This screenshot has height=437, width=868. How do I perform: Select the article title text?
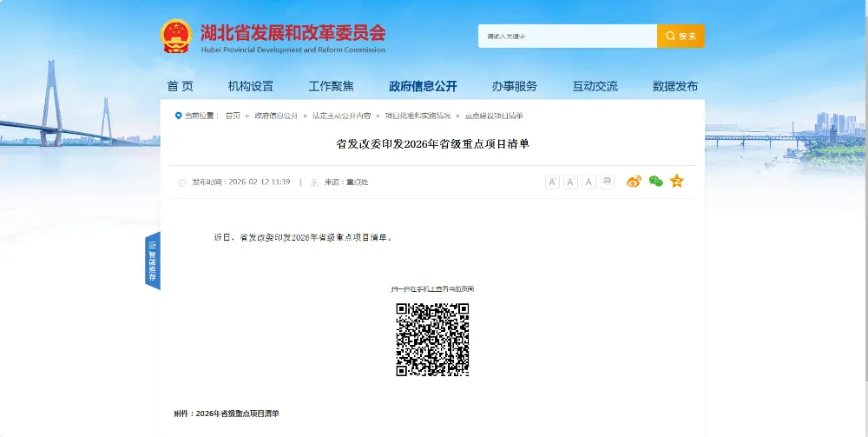pos(433,144)
